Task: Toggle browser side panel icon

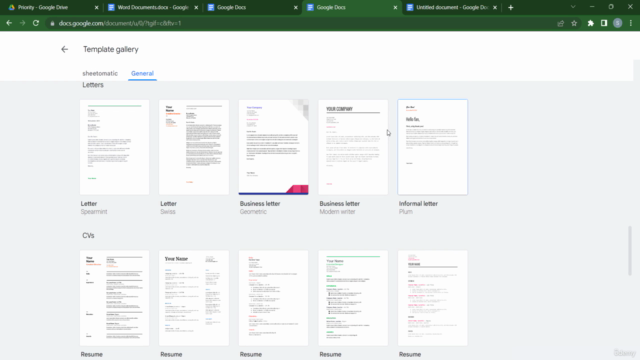Action: [x=604, y=23]
